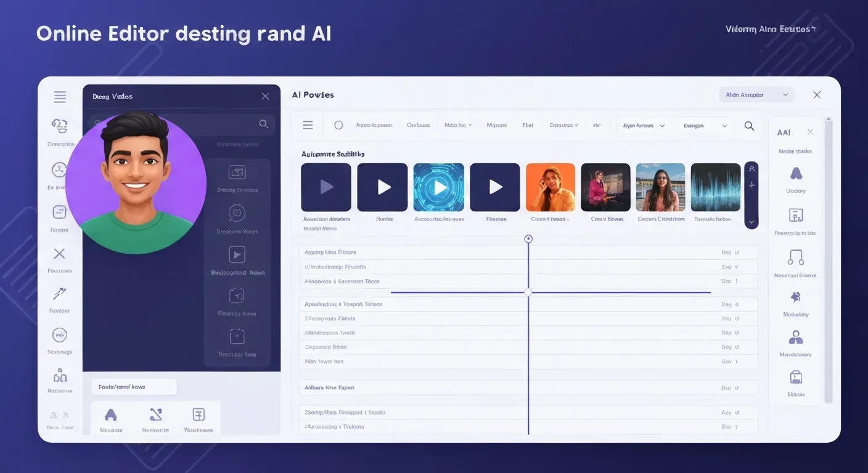868x473 pixels.
Task: Click the text field above the Message tabs
Action: click(134, 386)
